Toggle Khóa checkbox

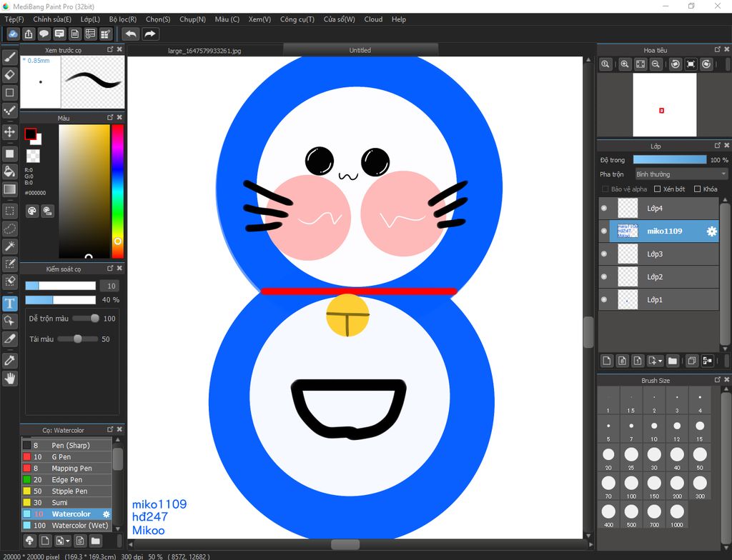click(x=698, y=189)
